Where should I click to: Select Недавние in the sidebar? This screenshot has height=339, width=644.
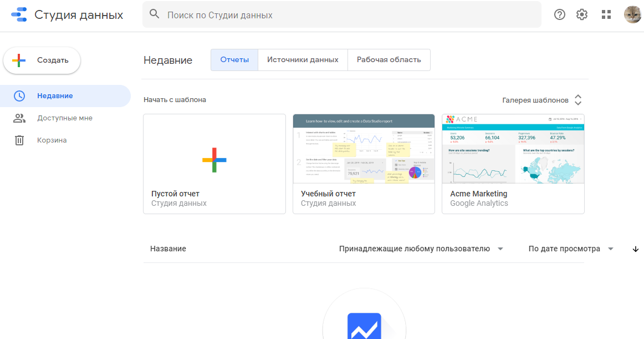pyautogui.click(x=65, y=96)
